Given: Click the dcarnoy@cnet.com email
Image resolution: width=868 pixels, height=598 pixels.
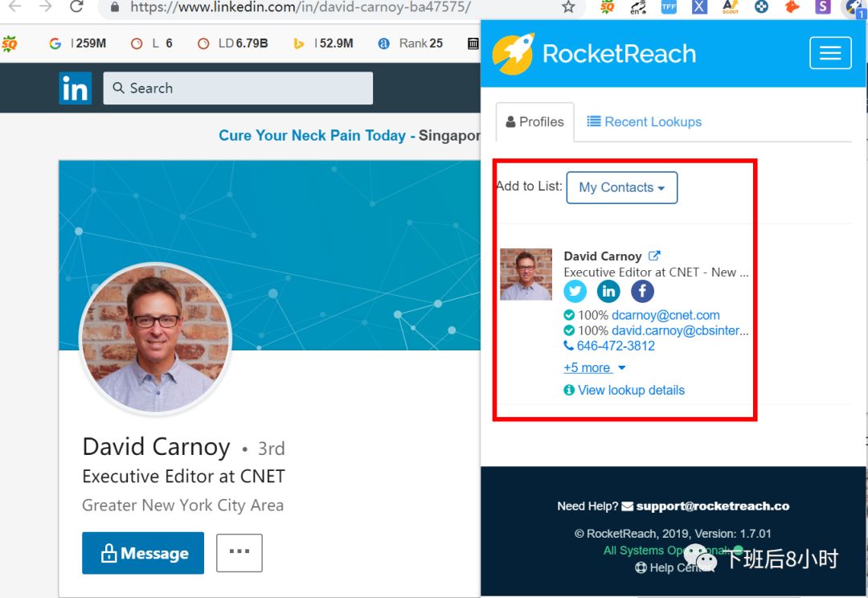Looking at the screenshot, I should point(665,315).
